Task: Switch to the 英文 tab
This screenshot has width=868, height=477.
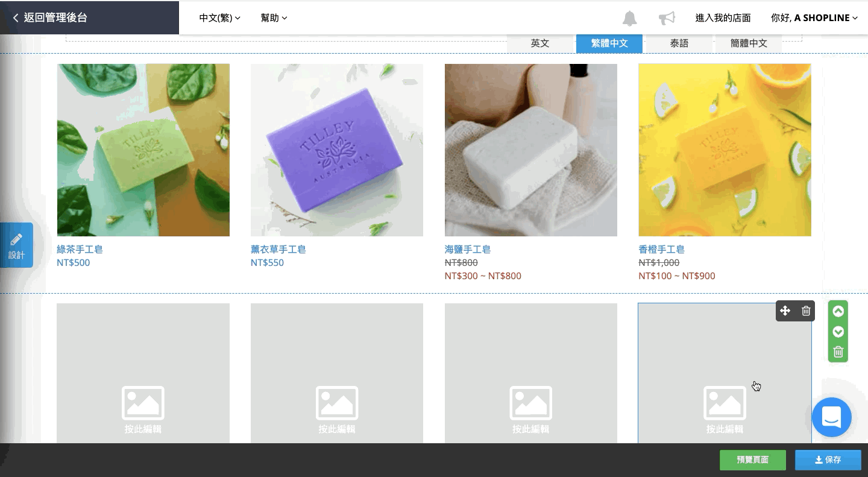Action: tap(539, 43)
